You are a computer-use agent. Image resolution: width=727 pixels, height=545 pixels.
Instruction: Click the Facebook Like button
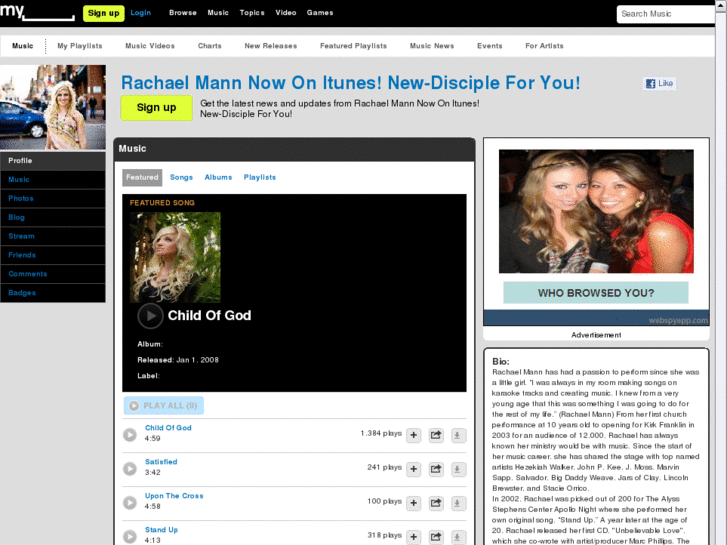click(659, 83)
